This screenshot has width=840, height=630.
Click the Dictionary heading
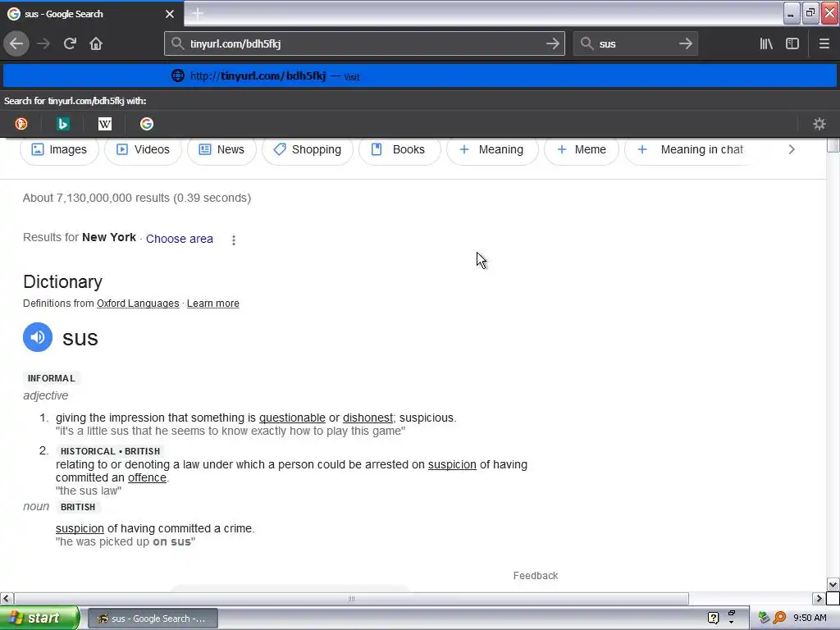coord(62,282)
